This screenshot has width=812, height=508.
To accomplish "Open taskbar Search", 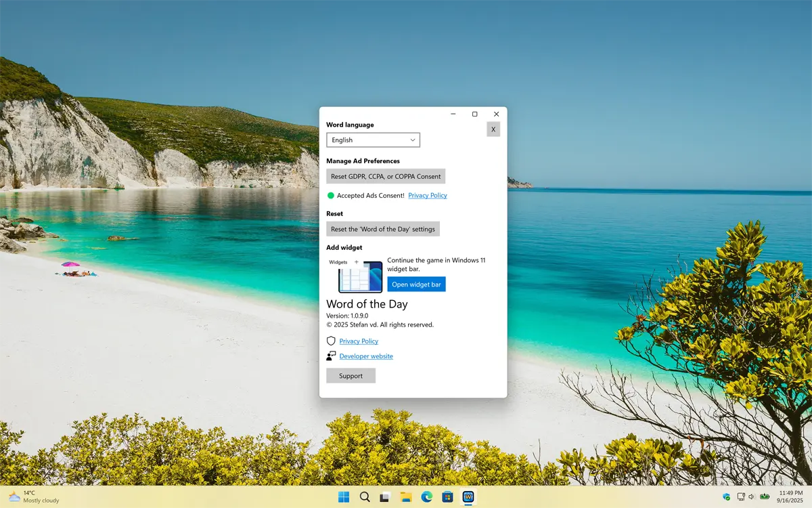I will click(365, 497).
